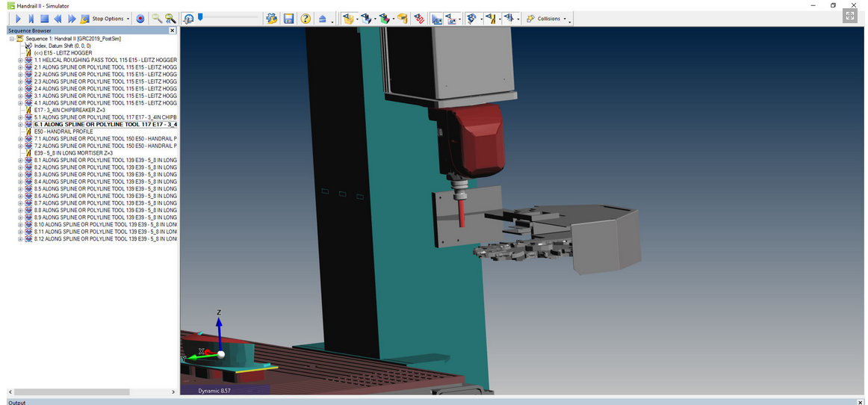Click the red Record button
The height and width of the screenshot is (405, 868).
140,19
